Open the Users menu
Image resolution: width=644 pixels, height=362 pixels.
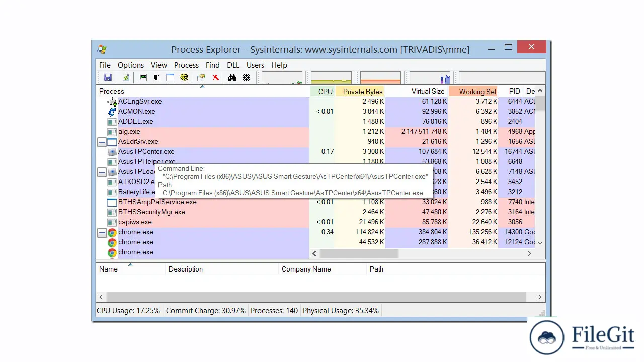click(255, 65)
